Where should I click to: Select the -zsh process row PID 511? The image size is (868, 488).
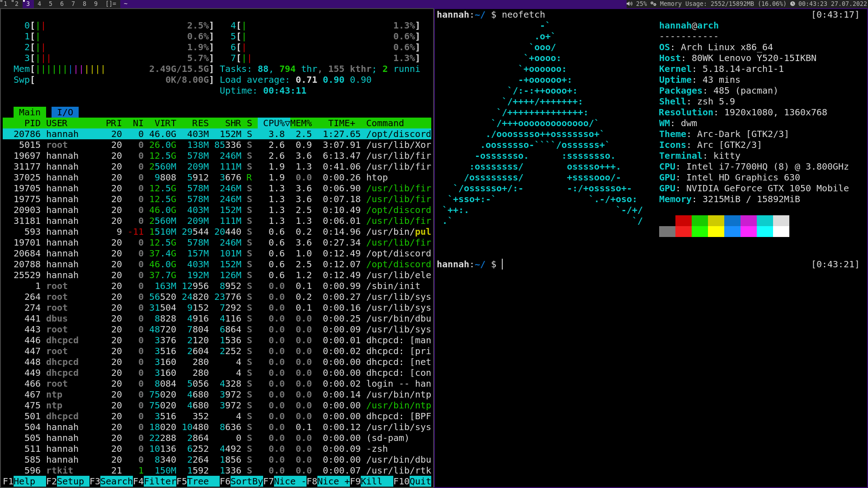point(217,449)
